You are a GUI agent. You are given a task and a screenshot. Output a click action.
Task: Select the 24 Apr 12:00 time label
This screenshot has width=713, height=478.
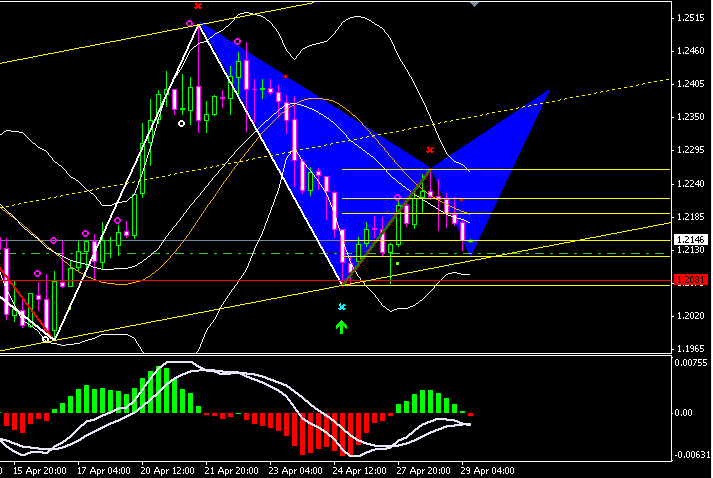point(359,470)
